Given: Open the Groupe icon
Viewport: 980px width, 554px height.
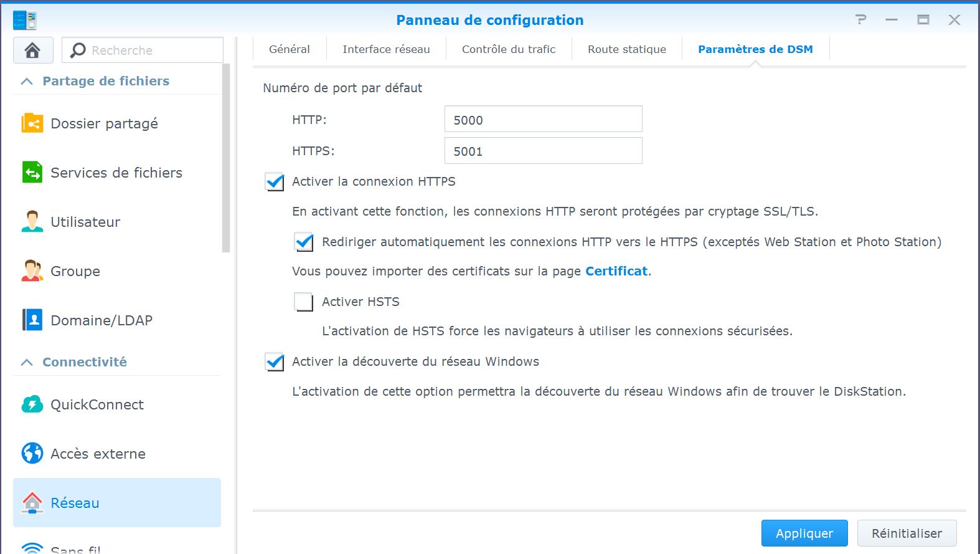Looking at the screenshot, I should click(x=32, y=271).
